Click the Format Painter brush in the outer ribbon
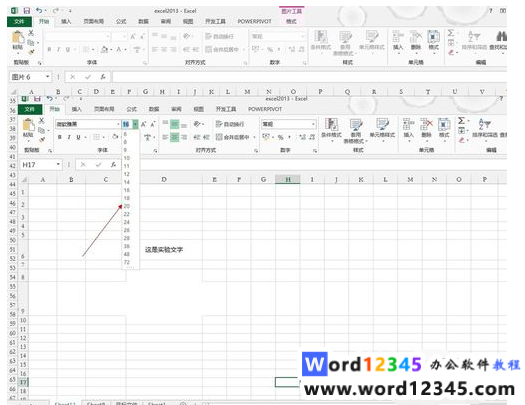 tap(31, 52)
